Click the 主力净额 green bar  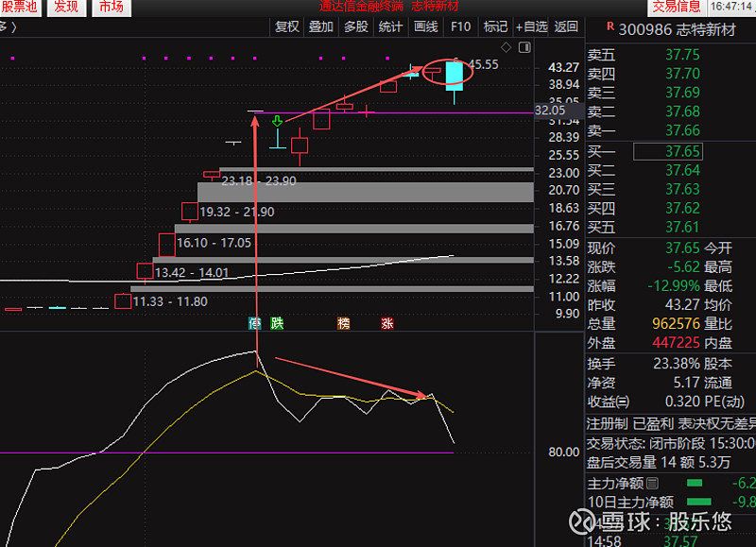[x=695, y=483]
